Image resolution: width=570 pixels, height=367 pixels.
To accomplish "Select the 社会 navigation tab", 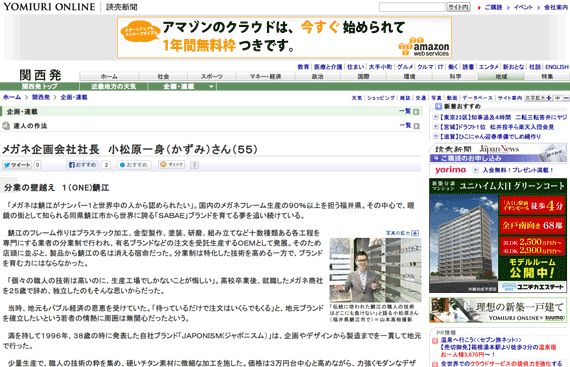I will point(163,76).
